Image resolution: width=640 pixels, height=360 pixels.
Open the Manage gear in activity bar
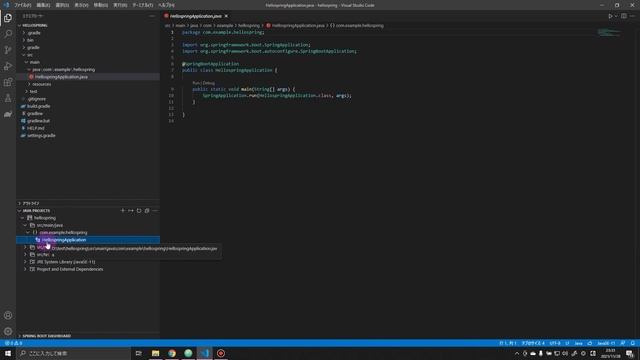pos(8,331)
